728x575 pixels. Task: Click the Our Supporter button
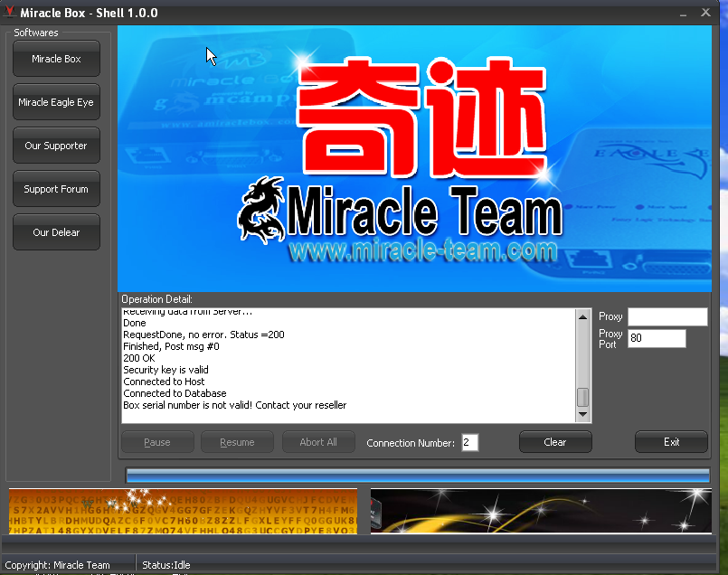(x=56, y=146)
